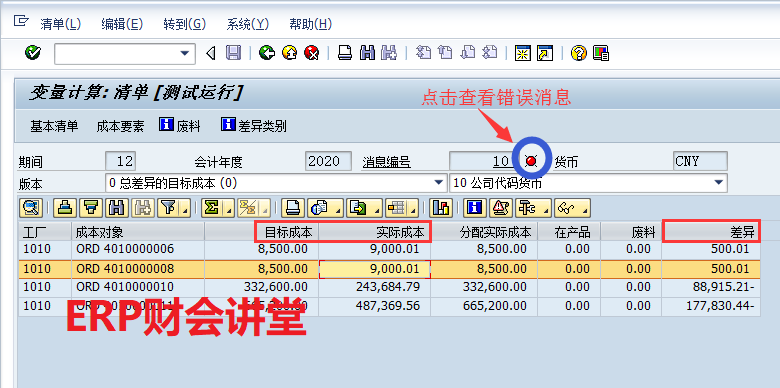
Task: Click the red Cancel icon
Action: pyautogui.click(x=311, y=53)
